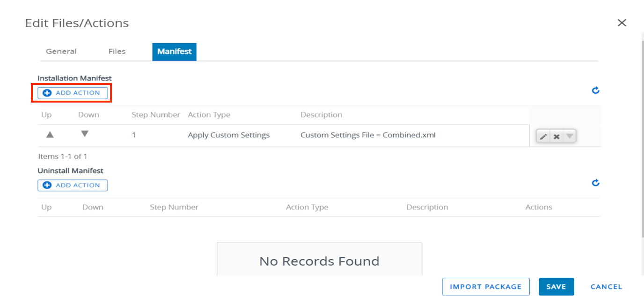Viewport: 644px width, 296px height.
Task: Open the Files tab
Action: [x=117, y=52]
